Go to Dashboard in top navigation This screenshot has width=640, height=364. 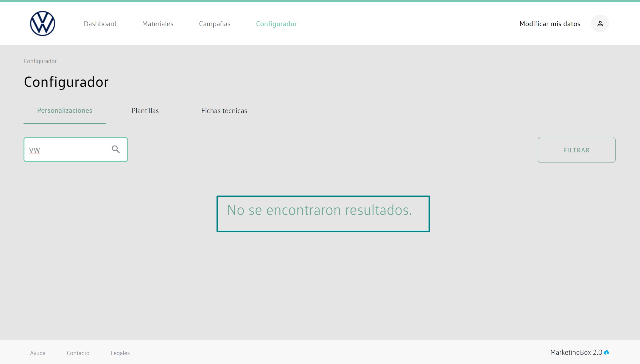pos(100,24)
